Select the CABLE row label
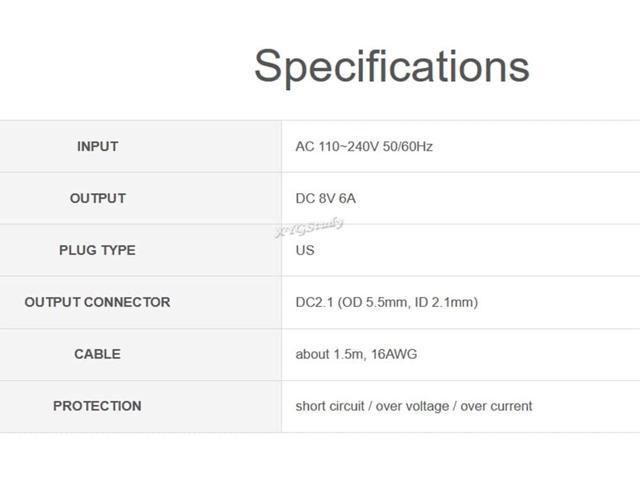The image size is (640, 480). point(97,354)
